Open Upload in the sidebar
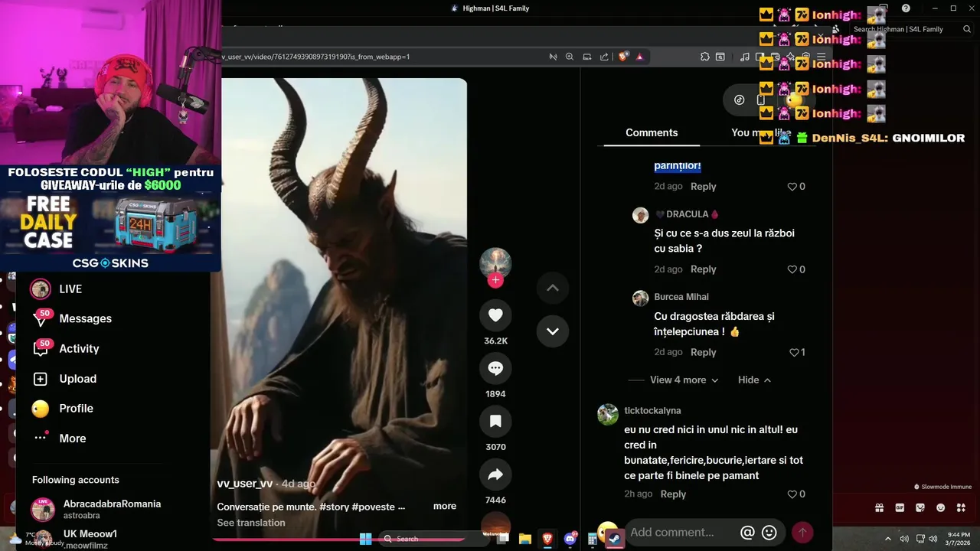The image size is (980, 551). [x=64, y=379]
